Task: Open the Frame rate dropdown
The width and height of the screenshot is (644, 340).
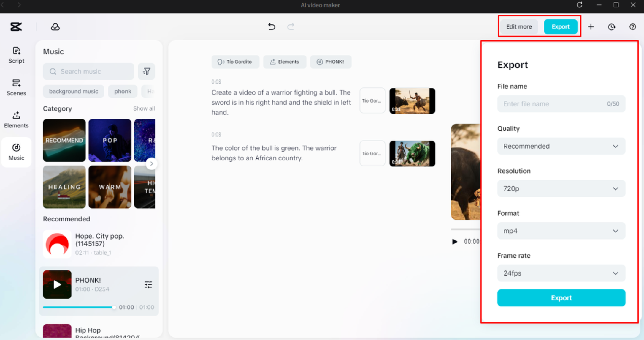Action: coord(561,273)
